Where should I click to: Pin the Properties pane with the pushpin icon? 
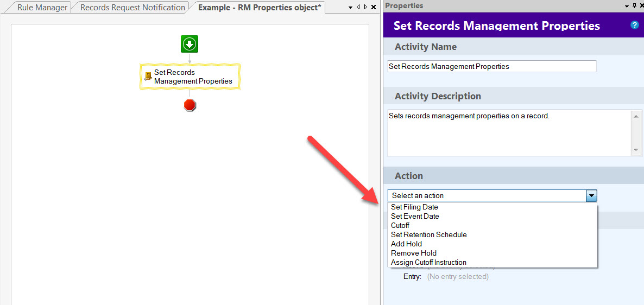point(634,6)
